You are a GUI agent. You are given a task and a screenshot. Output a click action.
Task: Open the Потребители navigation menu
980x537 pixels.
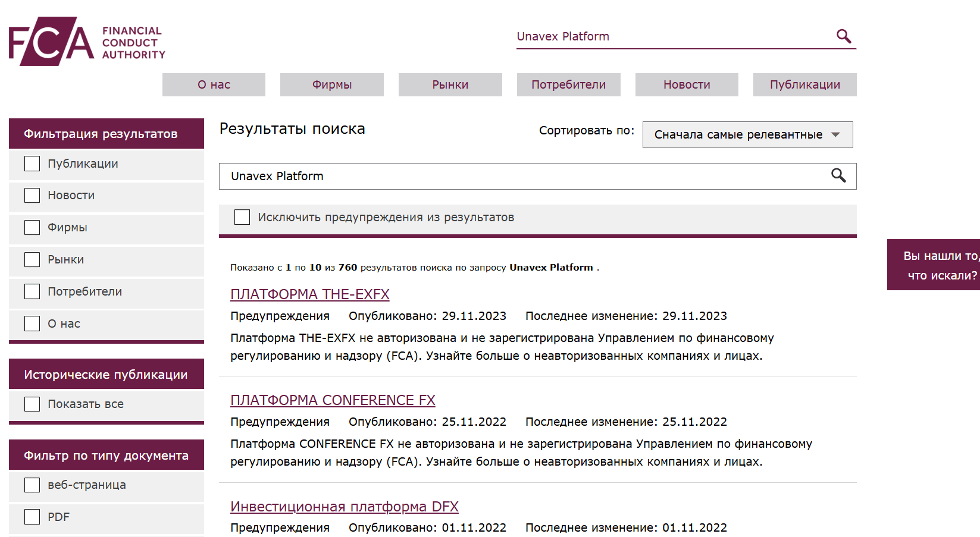click(569, 84)
